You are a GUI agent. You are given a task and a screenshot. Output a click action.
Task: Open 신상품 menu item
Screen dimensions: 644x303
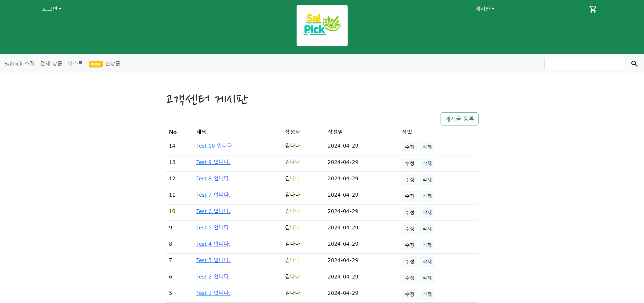click(x=113, y=63)
